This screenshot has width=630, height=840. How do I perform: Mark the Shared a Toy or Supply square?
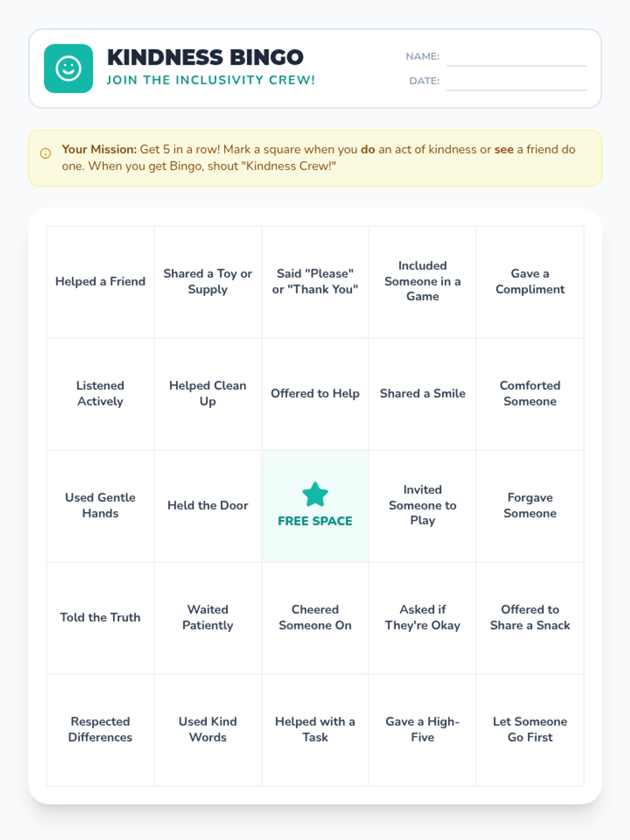coord(208,282)
